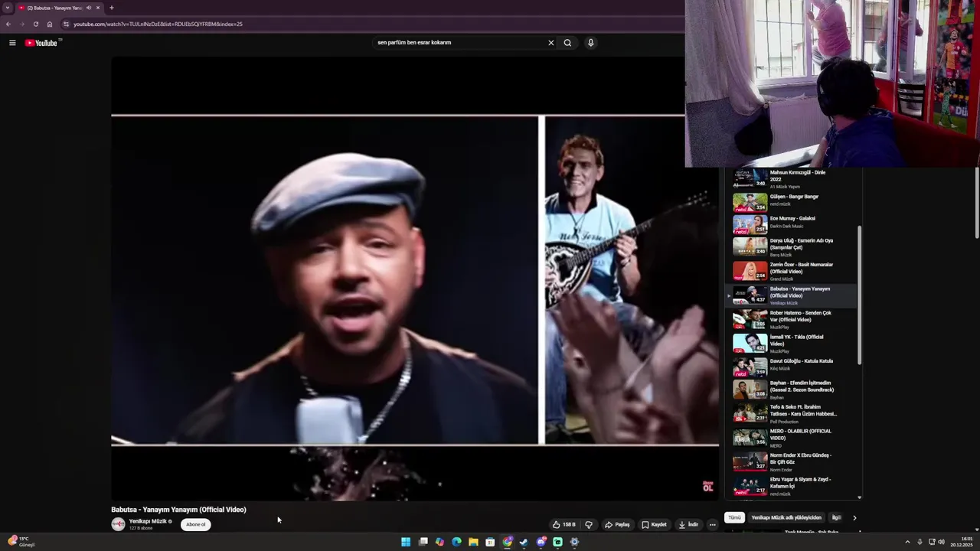
Task: Click the address bar URL
Action: coord(158,24)
